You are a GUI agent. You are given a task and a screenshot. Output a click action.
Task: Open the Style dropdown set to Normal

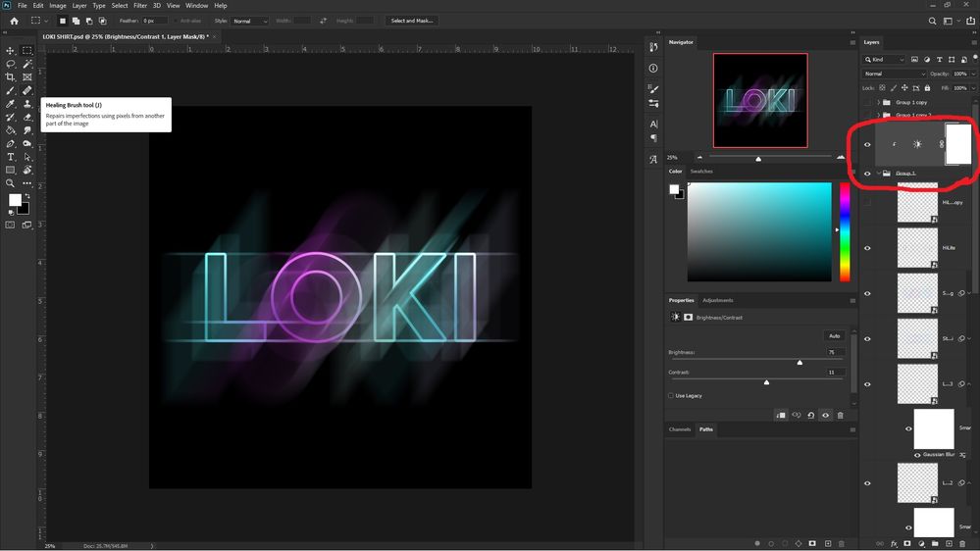249,21
